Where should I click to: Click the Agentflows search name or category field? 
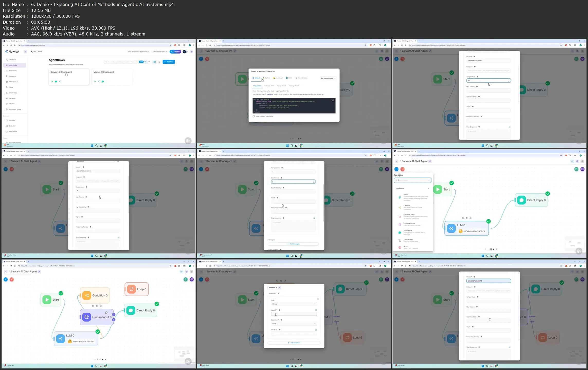click(x=120, y=62)
